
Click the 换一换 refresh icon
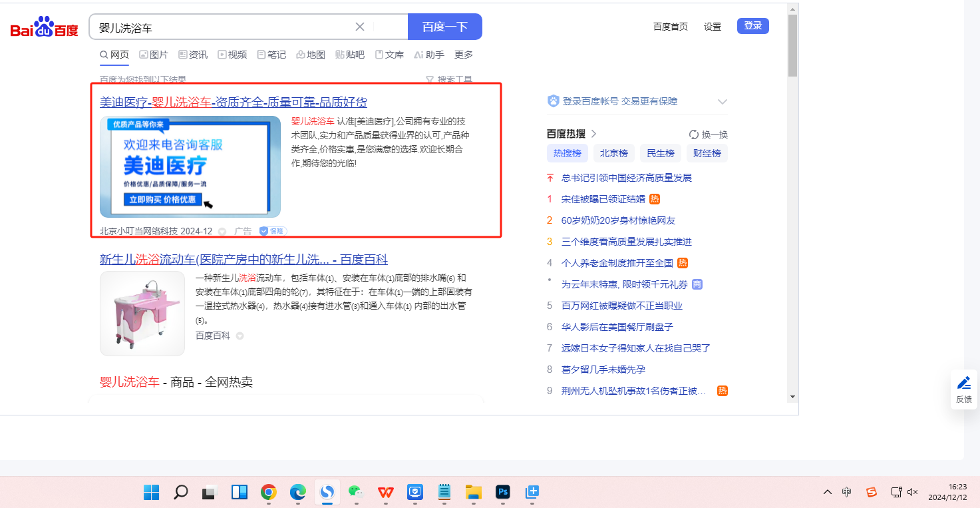pyautogui.click(x=694, y=134)
